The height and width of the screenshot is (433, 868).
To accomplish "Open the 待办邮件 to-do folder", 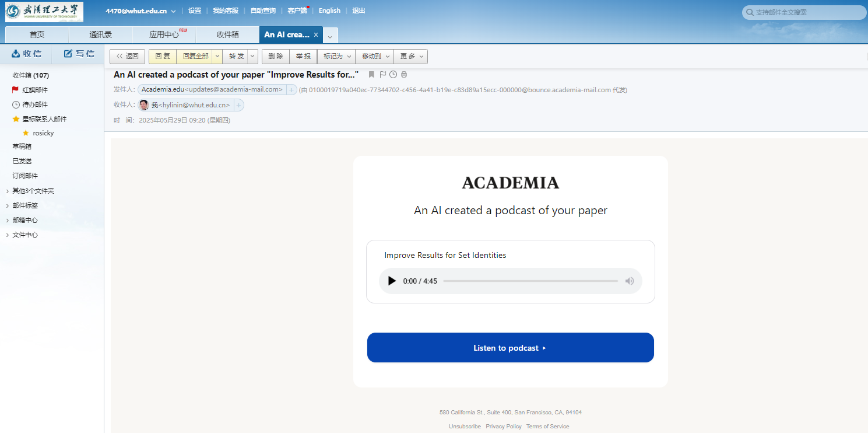I will (35, 104).
